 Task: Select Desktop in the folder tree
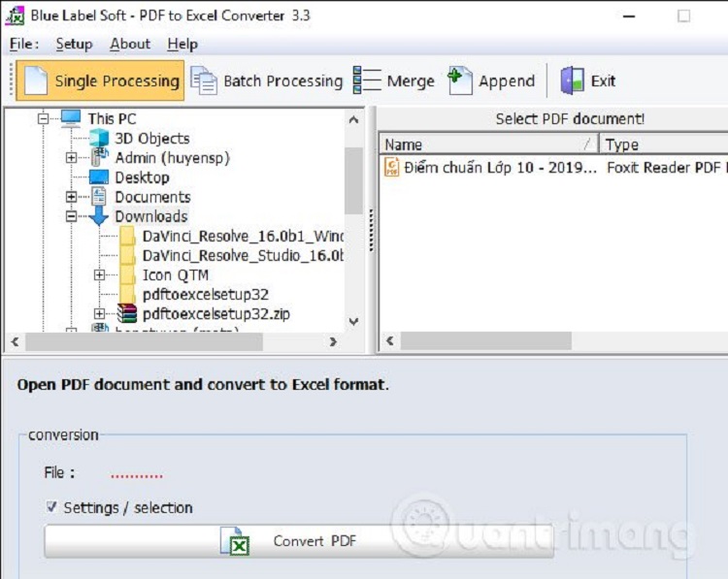point(142,177)
